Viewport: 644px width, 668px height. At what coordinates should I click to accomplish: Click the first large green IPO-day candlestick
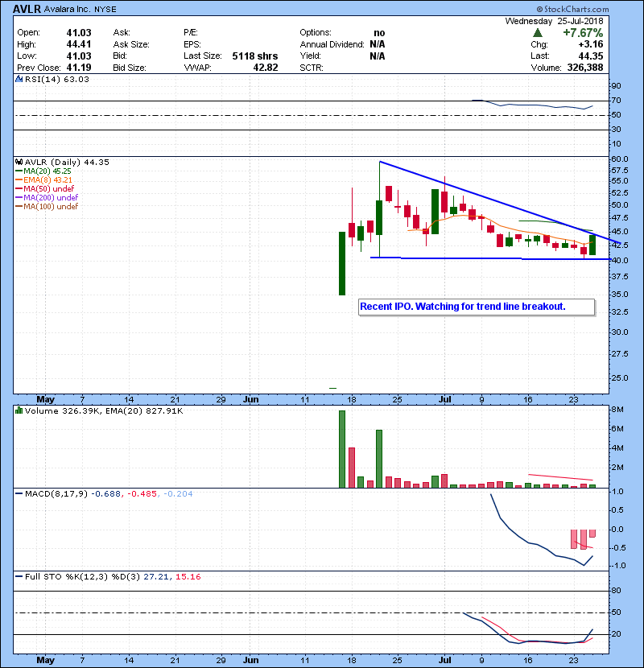(342, 263)
